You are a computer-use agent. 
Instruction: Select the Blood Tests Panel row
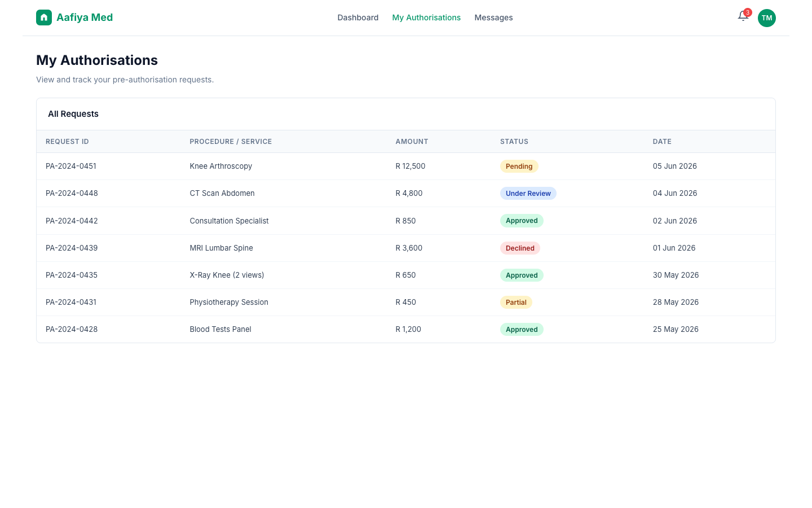pyautogui.click(x=406, y=330)
